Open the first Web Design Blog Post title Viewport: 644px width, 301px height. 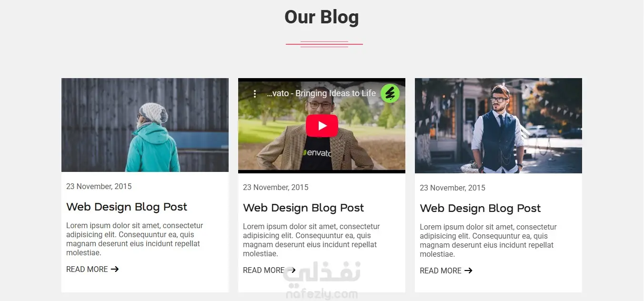(x=127, y=207)
